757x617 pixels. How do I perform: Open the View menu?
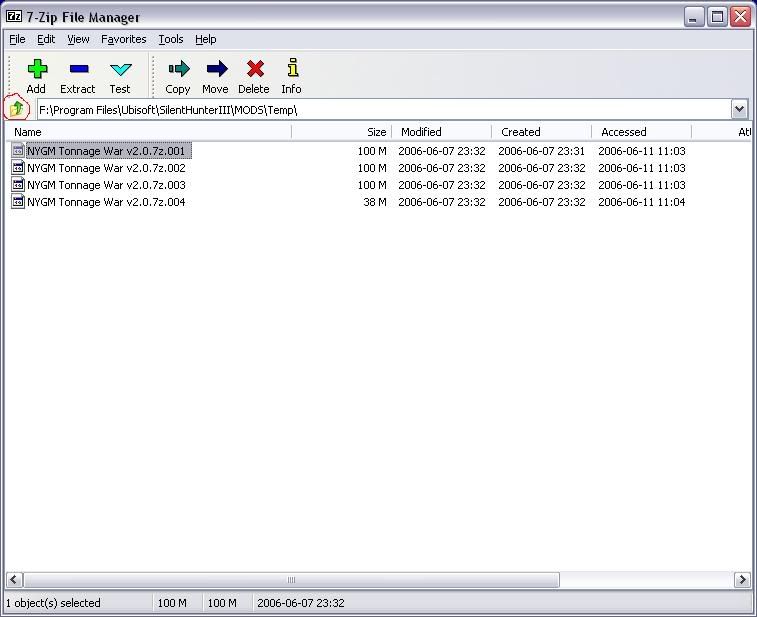[x=78, y=39]
